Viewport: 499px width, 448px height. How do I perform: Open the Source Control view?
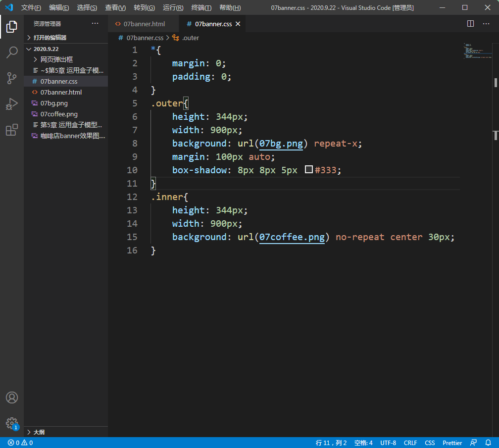pyautogui.click(x=12, y=78)
